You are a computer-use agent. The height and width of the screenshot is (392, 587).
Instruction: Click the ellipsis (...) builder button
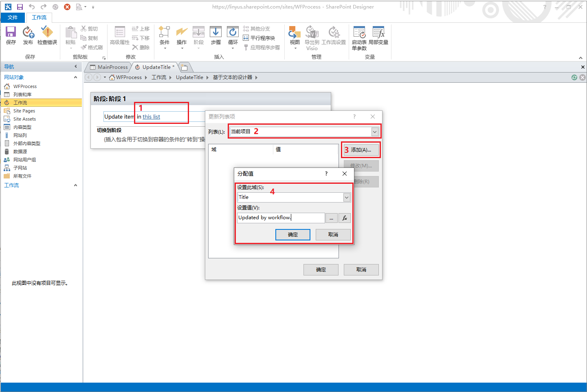pos(331,218)
